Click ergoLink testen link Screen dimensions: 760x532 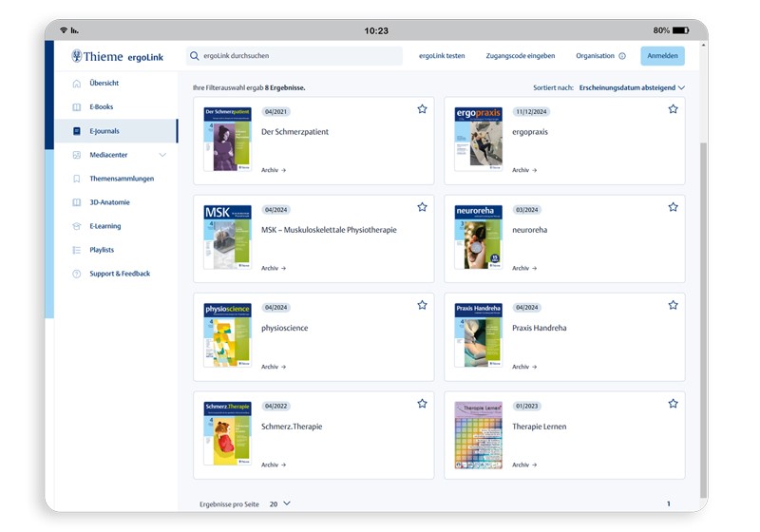point(442,56)
